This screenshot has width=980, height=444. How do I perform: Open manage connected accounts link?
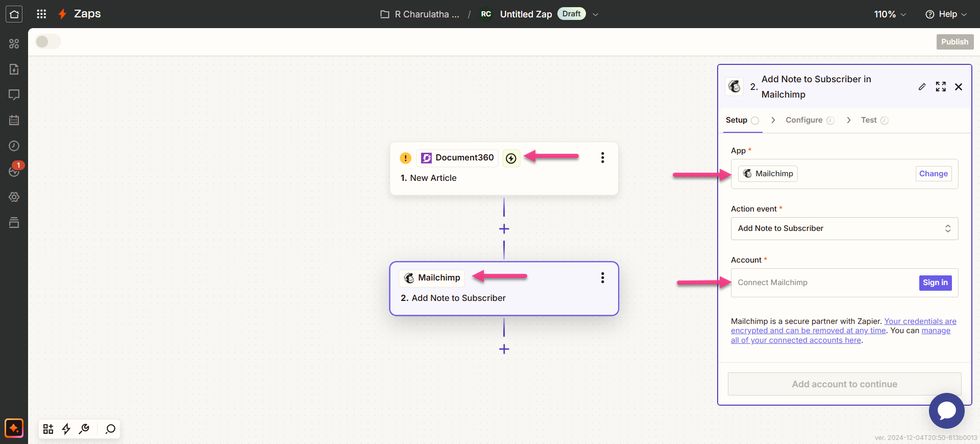841,336
